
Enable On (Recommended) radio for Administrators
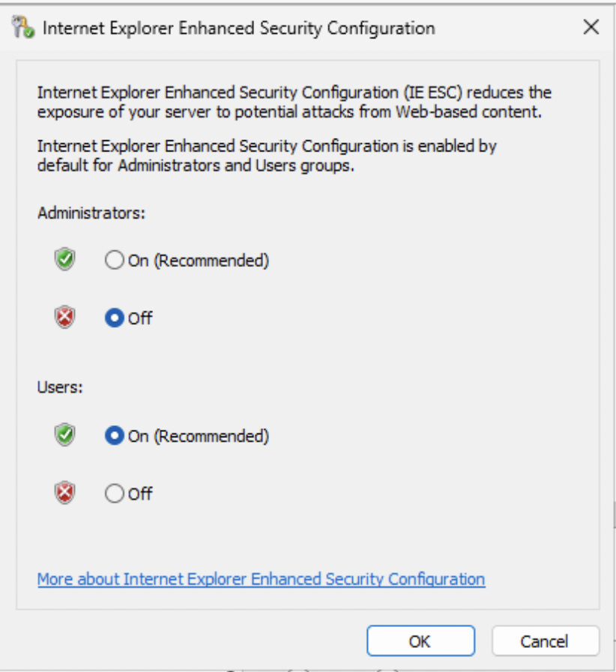point(114,261)
